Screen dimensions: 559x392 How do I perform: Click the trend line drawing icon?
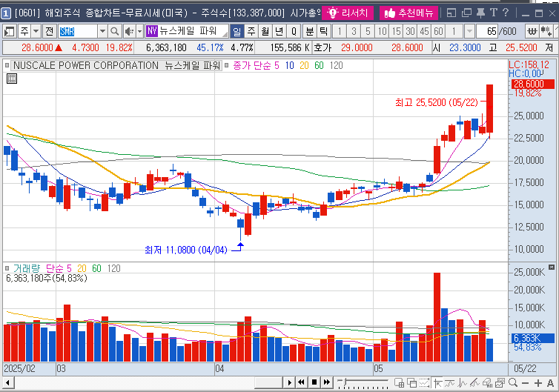pos(474,383)
